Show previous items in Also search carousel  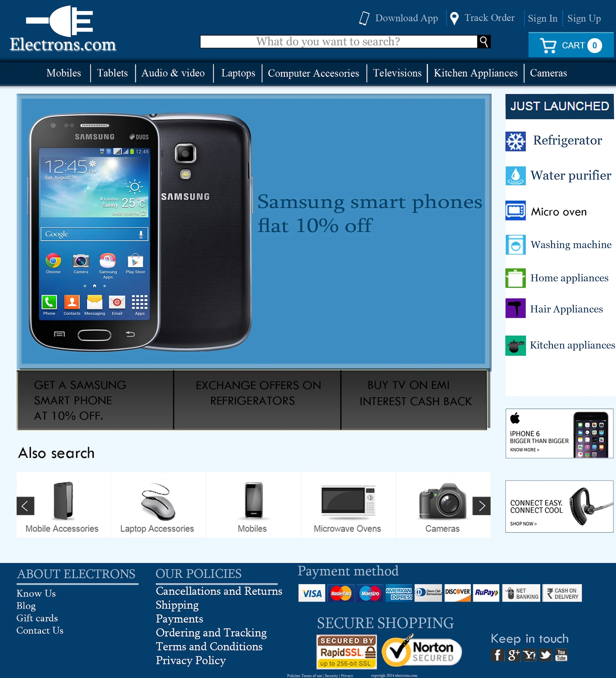click(26, 506)
